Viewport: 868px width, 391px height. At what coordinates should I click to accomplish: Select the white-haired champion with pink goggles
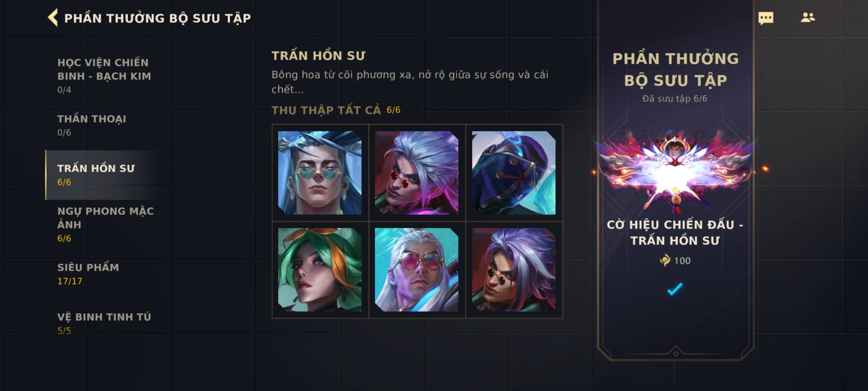pos(417,270)
